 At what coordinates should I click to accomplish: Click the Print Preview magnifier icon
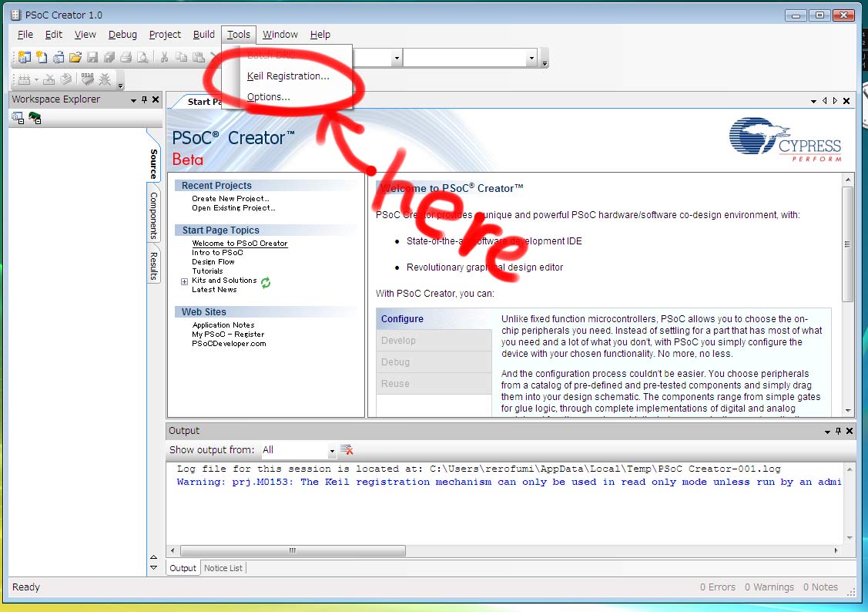(x=142, y=57)
